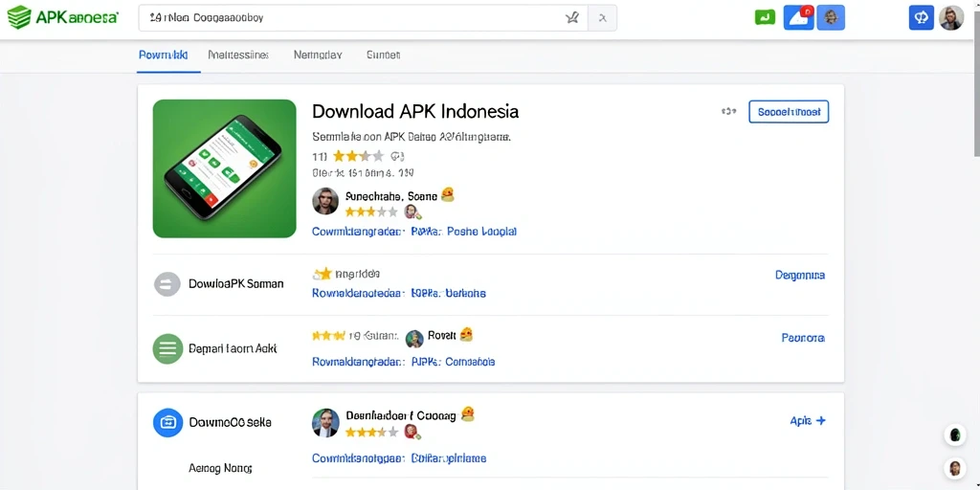Image resolution: width=980 pixels, height=490 pixels.
Task: Open avatar beside Desnhadoerf Cooaag
Action: coord(325,423)
